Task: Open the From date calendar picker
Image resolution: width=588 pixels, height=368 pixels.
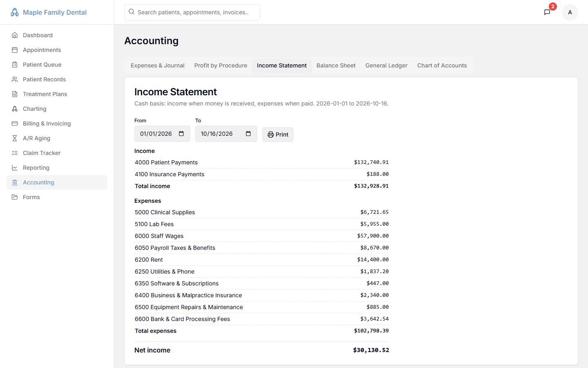Action: [181, 134]
